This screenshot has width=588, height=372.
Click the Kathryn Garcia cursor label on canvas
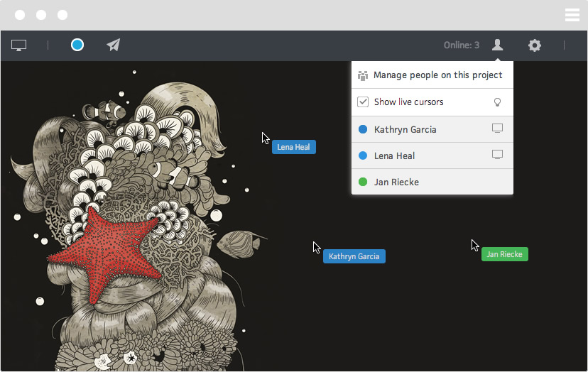(354, 256)
